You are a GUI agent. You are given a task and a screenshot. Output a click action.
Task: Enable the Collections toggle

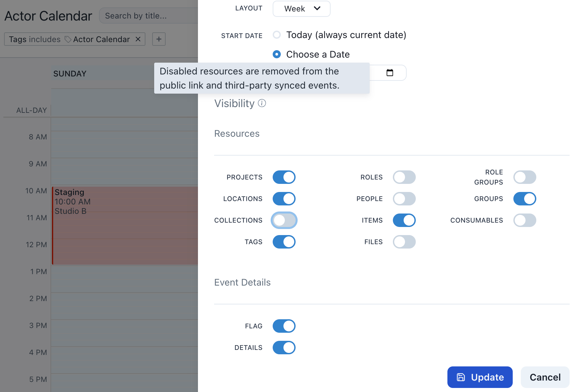284,220
